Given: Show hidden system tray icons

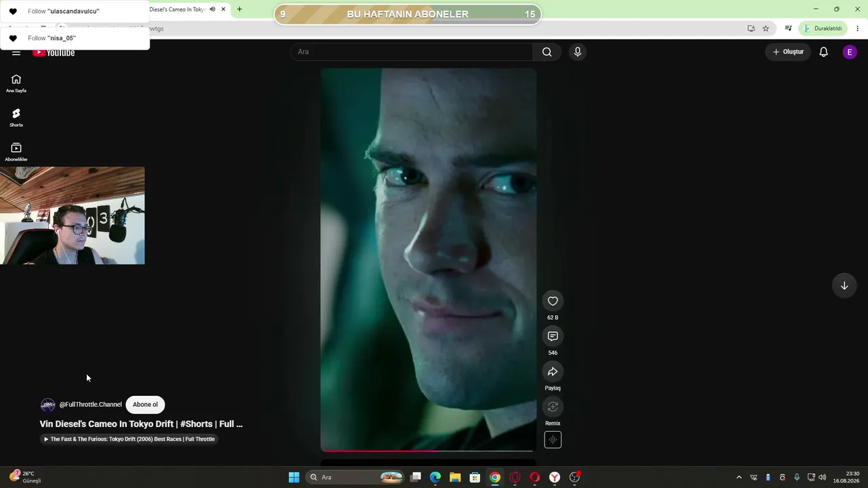Looking at the screenshot, I should [739, 477].
